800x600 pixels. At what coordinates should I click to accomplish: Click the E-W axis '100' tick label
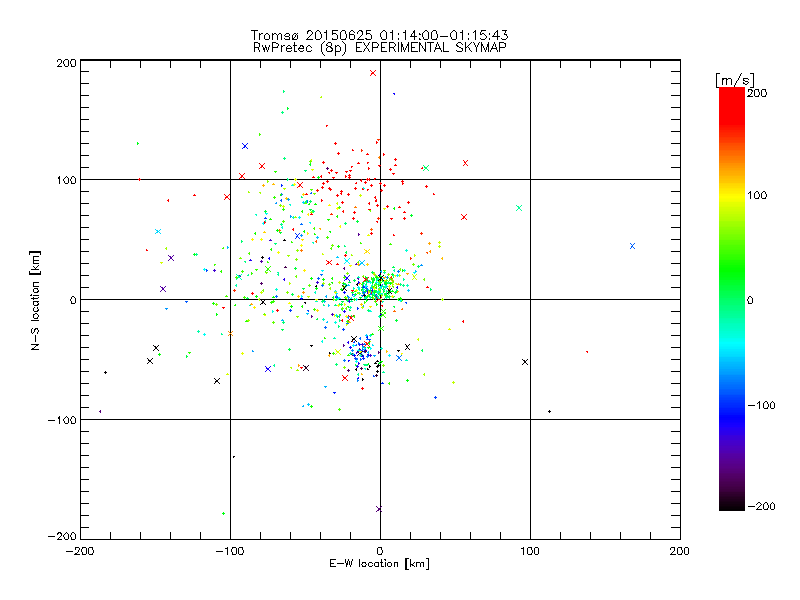coord(530,551)
